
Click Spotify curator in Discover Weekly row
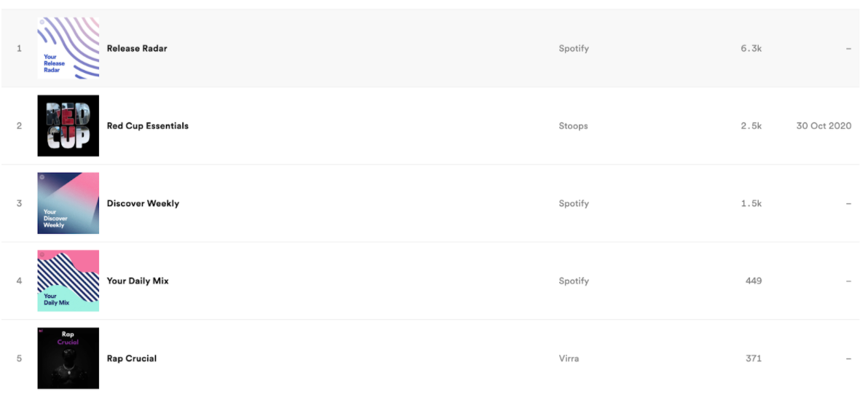(574, 203)
